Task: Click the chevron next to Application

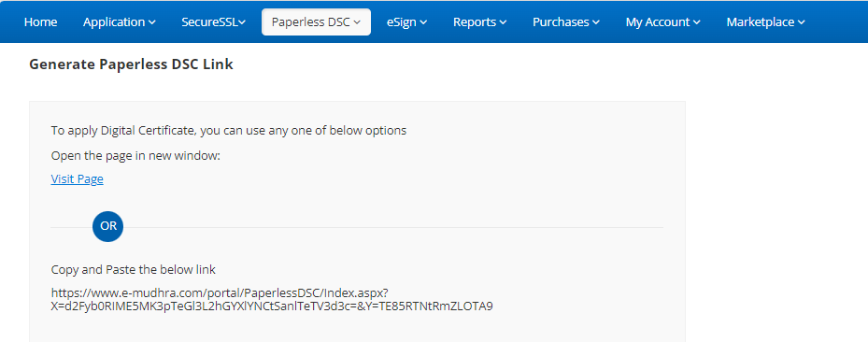Action: pyautogui.click(x=152, y=22)
